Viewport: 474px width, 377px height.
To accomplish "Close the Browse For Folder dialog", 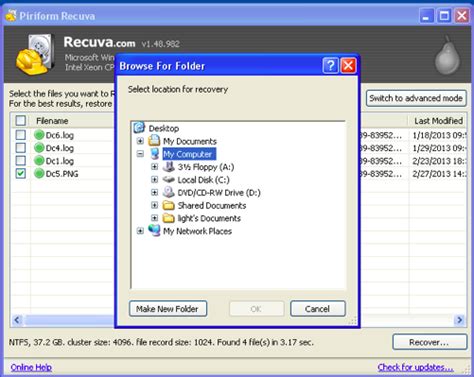I will [348, 65].
